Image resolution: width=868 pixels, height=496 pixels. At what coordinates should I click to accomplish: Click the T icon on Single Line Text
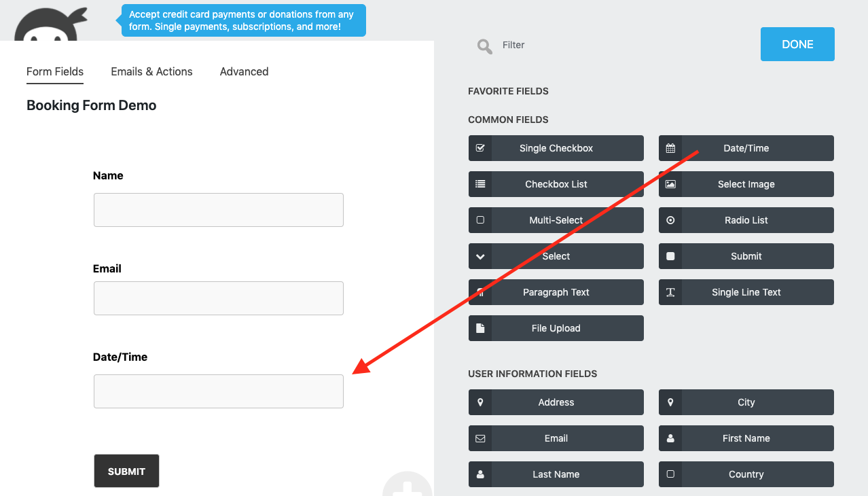click(x=670, y=292)
